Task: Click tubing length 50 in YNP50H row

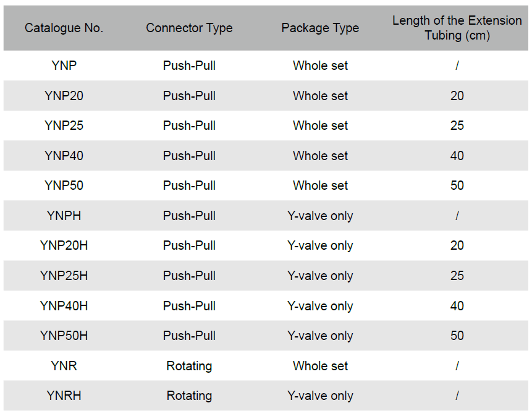Action: point(457,336)
